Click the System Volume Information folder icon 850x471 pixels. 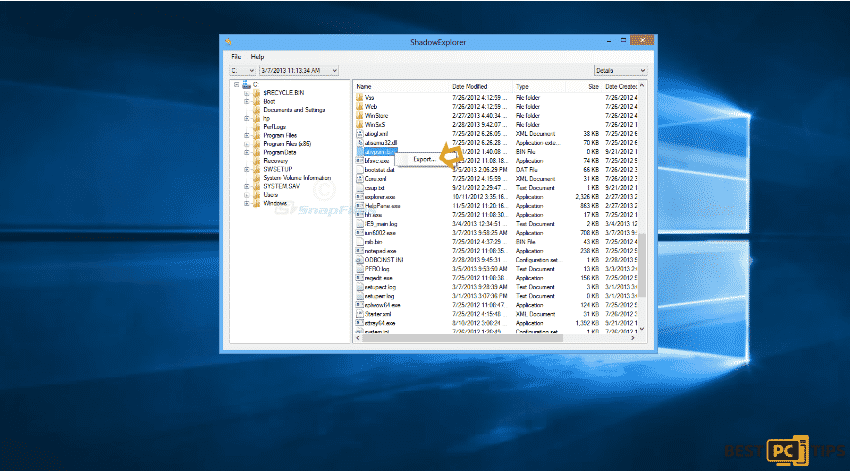tap(257, 178)
